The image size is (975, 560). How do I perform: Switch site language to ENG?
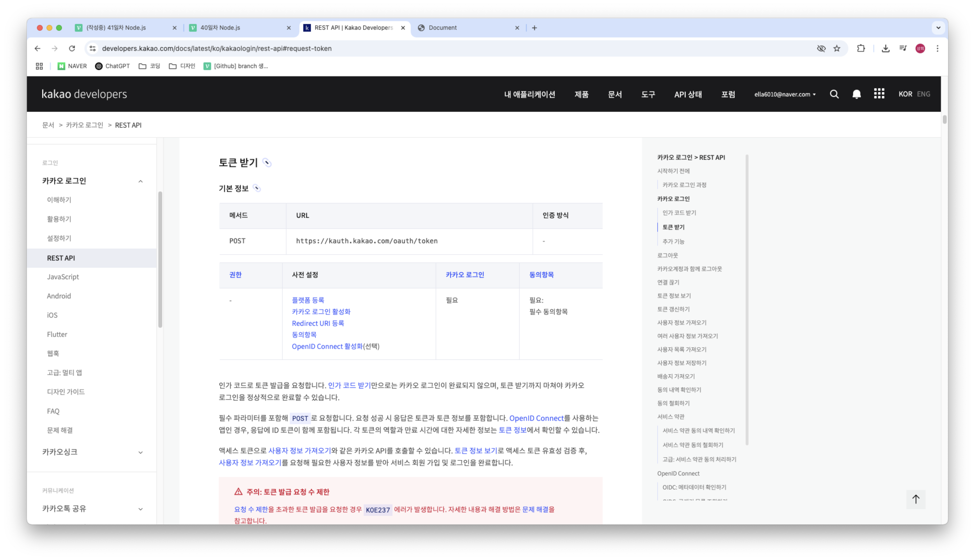[923, 94]
